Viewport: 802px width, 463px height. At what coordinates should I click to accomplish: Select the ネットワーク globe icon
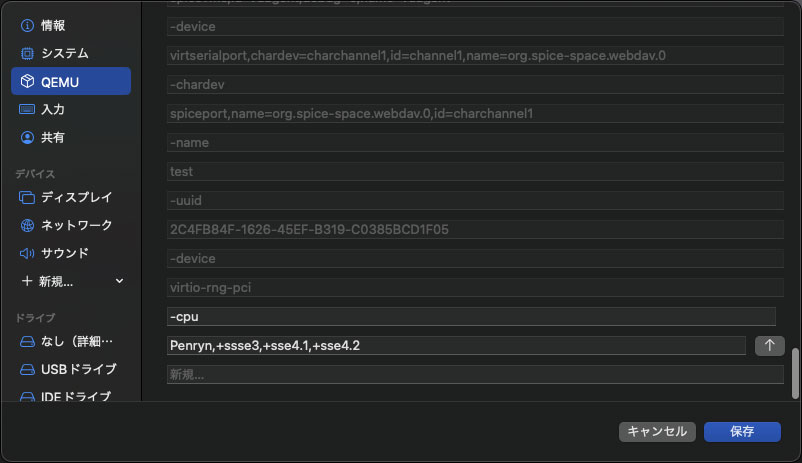[27, 225]
